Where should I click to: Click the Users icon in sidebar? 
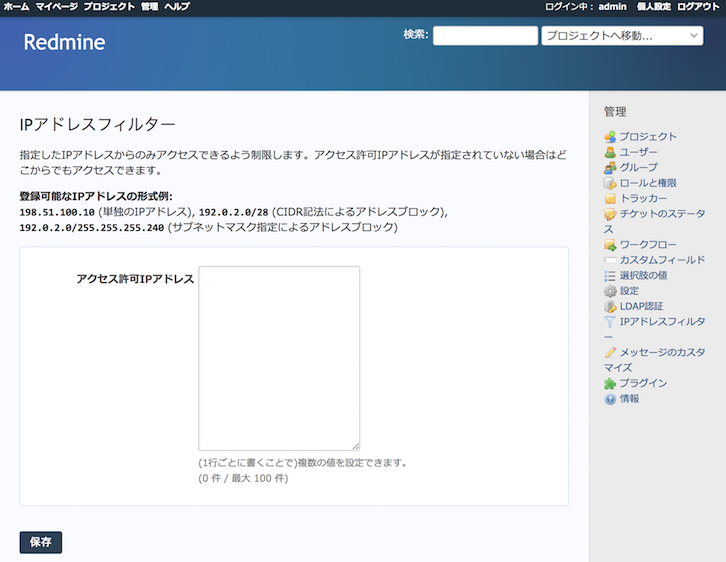click(x=610, y=152)
